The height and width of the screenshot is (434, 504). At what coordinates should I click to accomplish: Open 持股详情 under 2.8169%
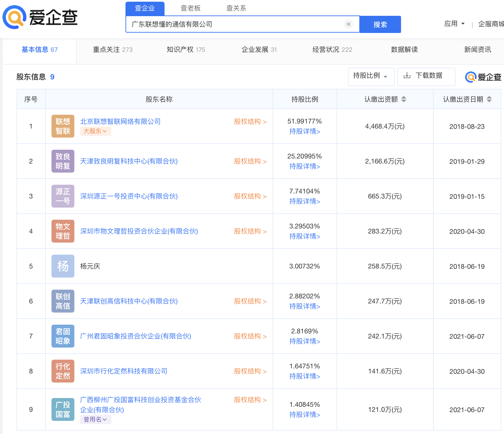click(305, 341)
